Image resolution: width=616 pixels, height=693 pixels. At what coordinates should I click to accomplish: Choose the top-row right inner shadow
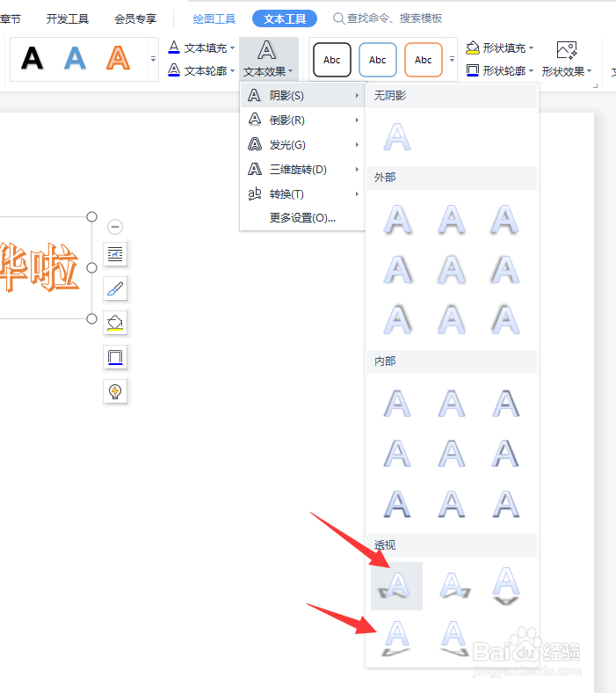(x=505, y=404)
